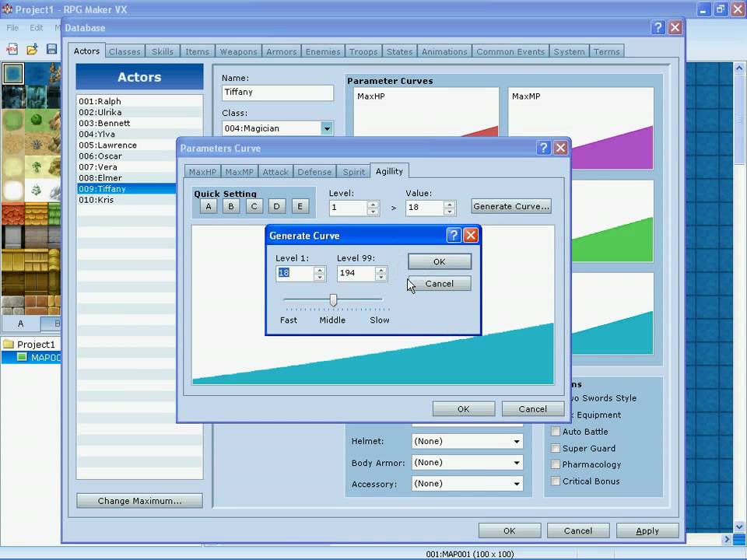
Task: Click the Generate Curve... button
Action: click(511, 206)
